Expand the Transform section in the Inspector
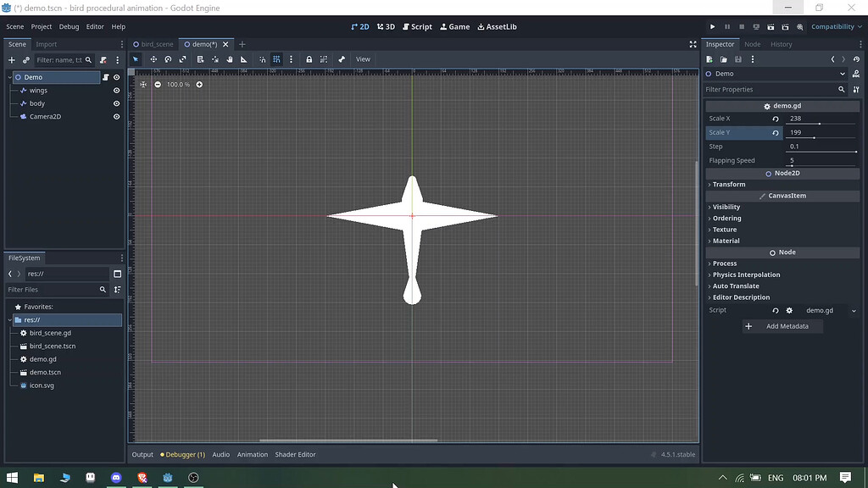Image resolution: width=868 pixels, height=488 pixels. tap(729, 184)
